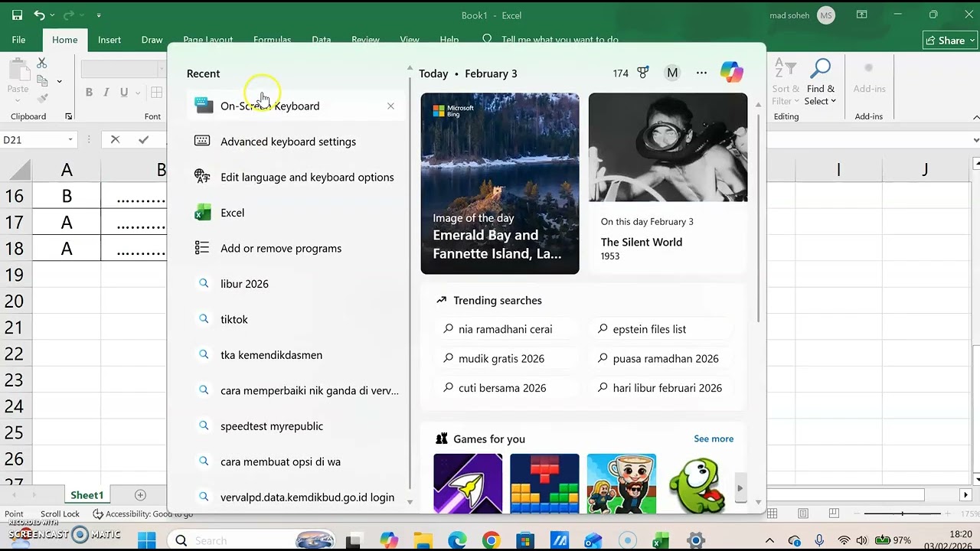Open Add or remove programs

[295, 248]
